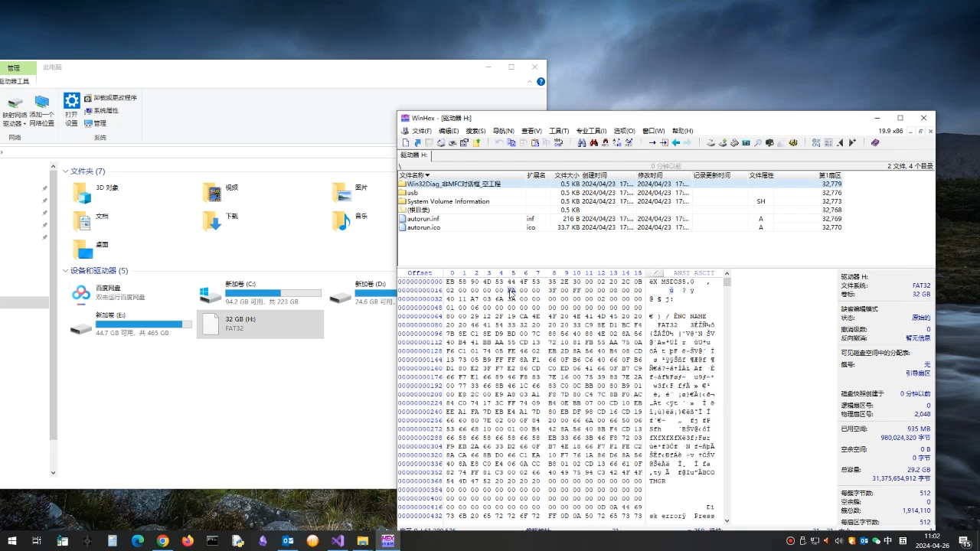Open Visual Studio from the taskbar

coord(338,540)
